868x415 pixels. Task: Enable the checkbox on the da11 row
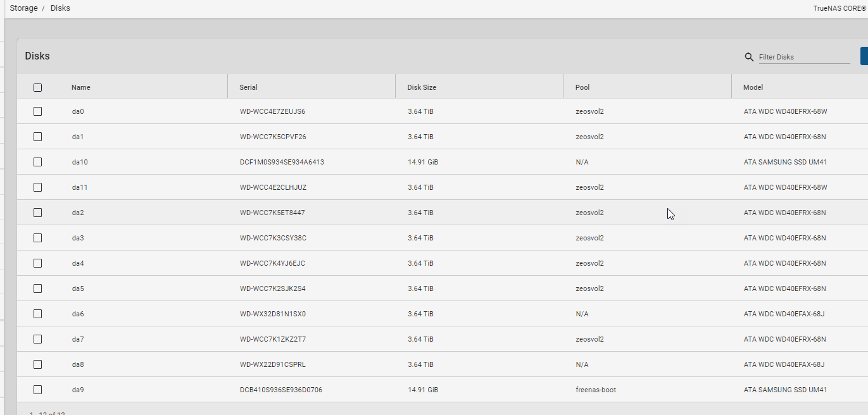click(37, 187)
